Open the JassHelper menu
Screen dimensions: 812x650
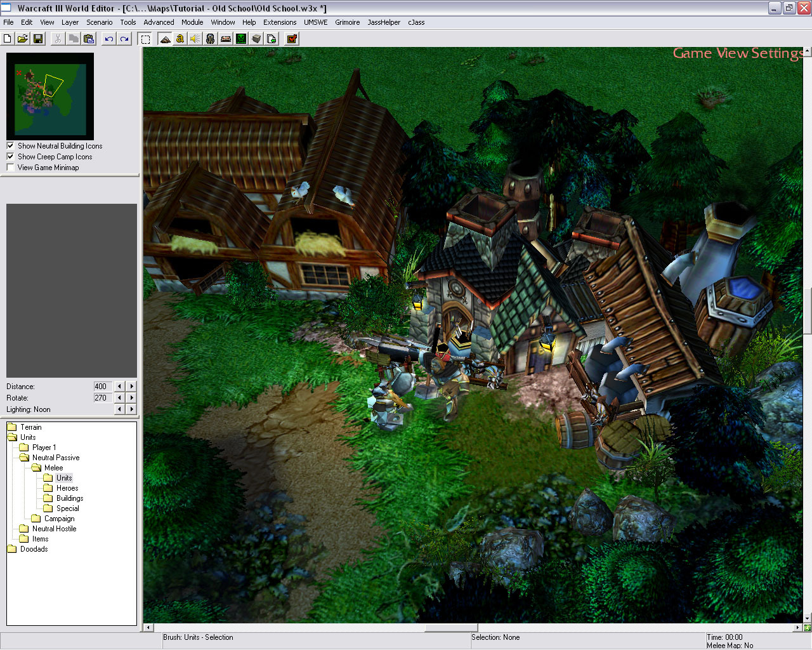[x=384, y=22]
